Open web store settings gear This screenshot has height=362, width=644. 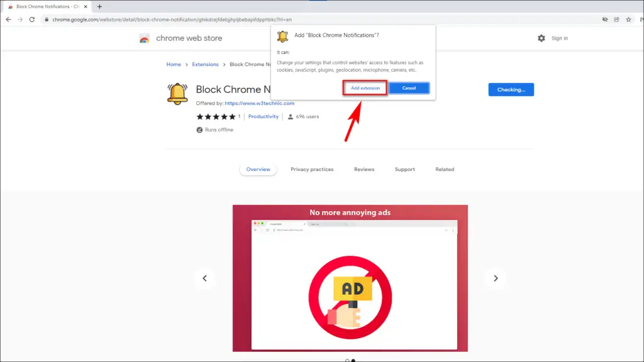coord(541,38)
